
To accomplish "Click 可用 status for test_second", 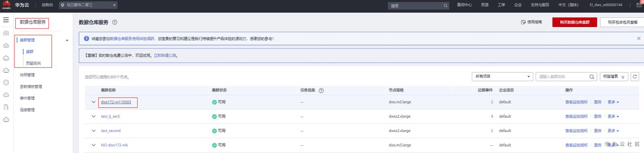I will 219,131.
